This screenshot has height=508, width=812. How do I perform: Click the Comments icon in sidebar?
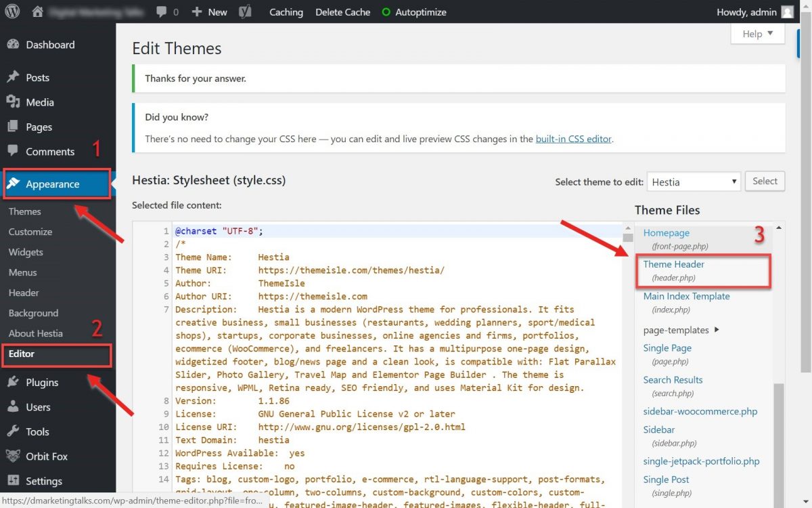point(13,152)
